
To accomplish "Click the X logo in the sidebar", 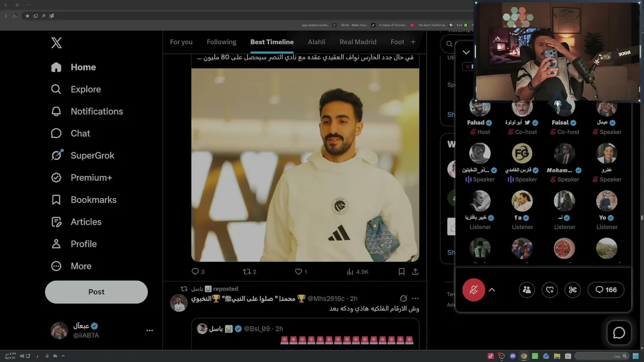I will pos(56,43).
